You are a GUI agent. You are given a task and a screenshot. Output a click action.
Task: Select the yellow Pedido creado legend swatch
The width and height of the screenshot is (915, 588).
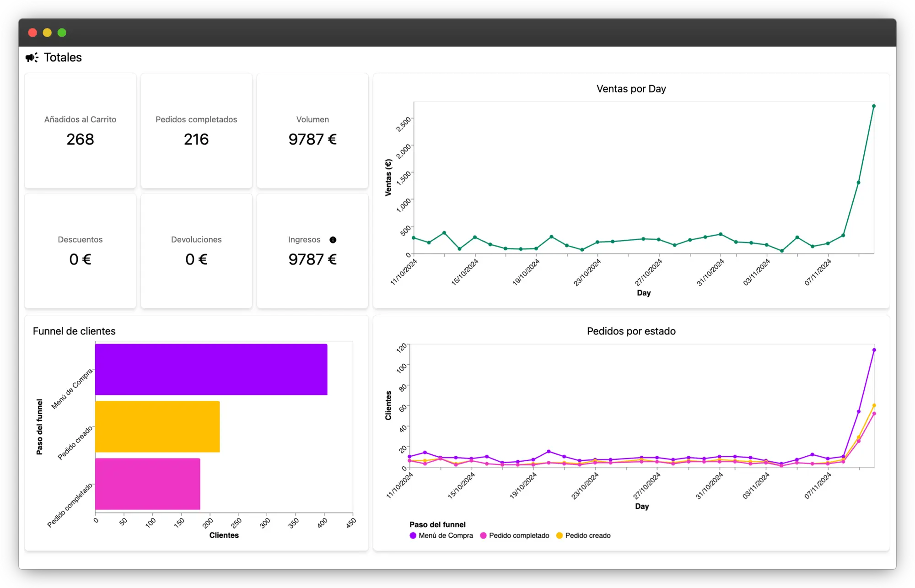pos(559,535)
